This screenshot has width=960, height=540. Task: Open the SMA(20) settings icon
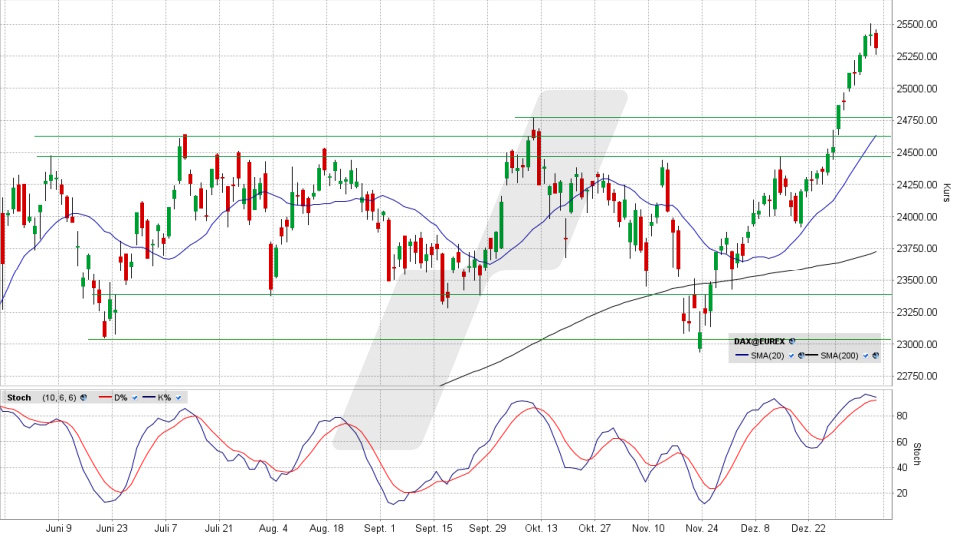[801, 356]
